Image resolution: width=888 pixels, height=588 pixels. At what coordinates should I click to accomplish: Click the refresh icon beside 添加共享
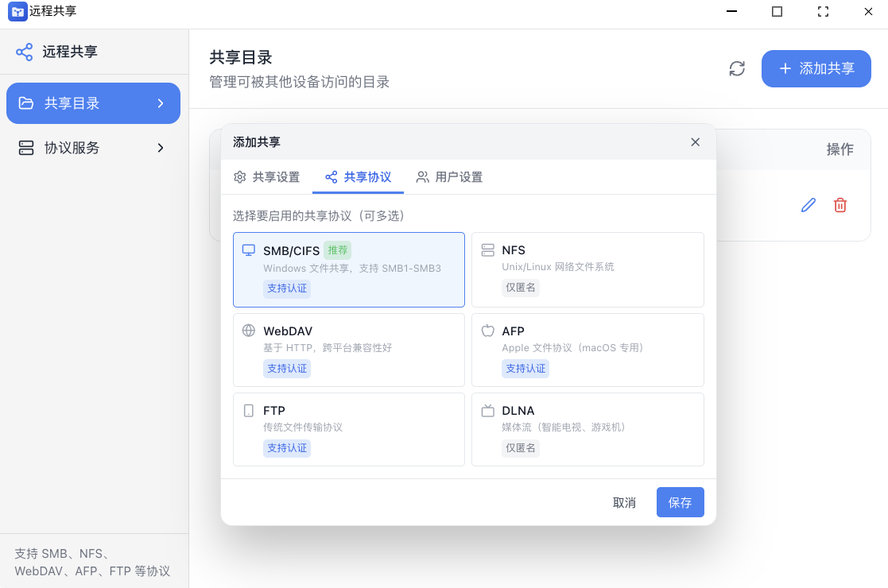pos(737,68)
